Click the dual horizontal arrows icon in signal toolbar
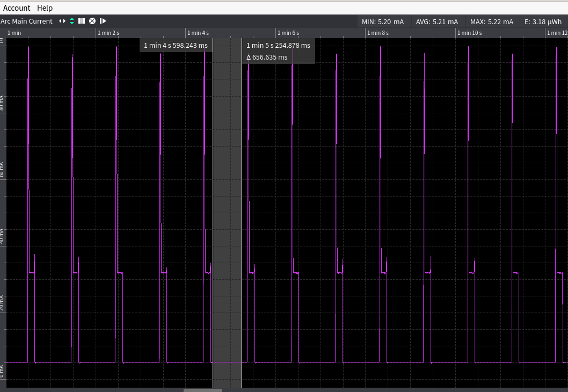Screen dimensions: 568x392 [x=62, y=21]
